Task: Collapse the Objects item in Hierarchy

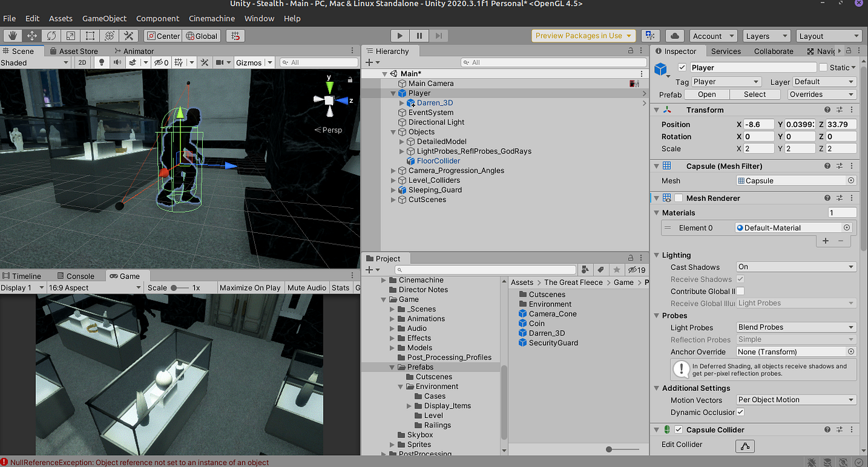Action: [x=394, y=132]
